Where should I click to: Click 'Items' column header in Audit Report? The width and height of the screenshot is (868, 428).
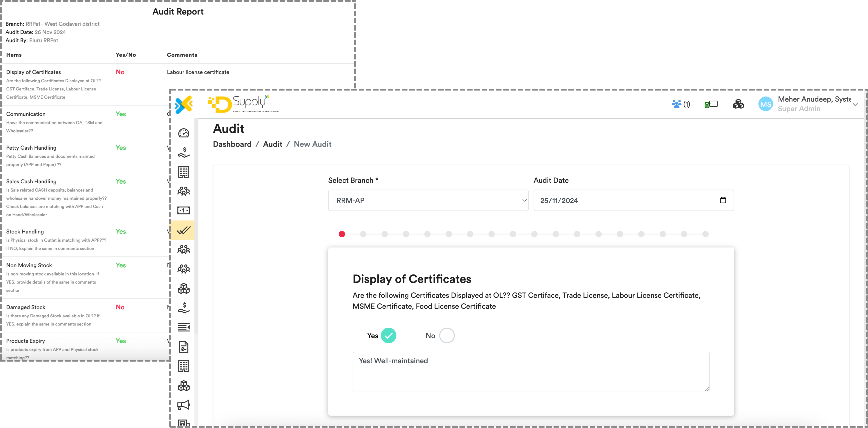14,55
